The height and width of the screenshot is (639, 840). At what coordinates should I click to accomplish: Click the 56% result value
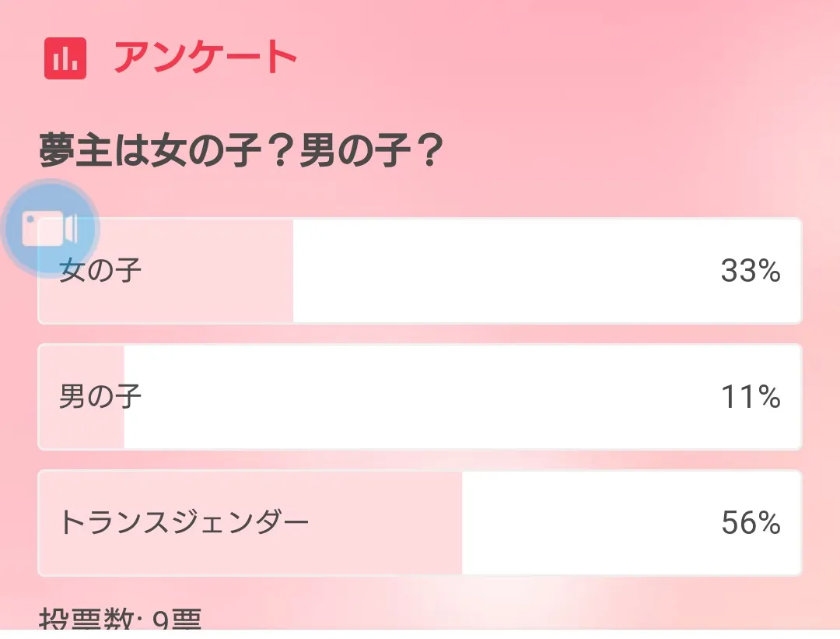tap(750, 523)
